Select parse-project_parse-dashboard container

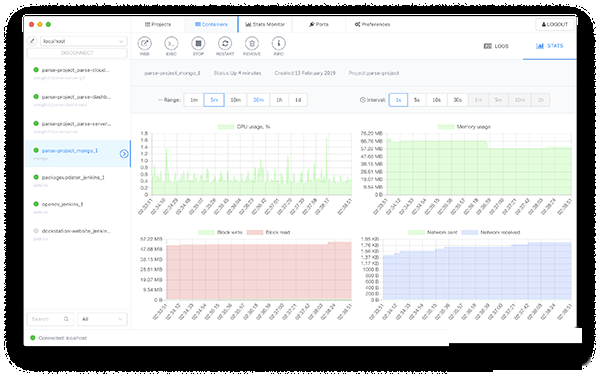point(78,100)
